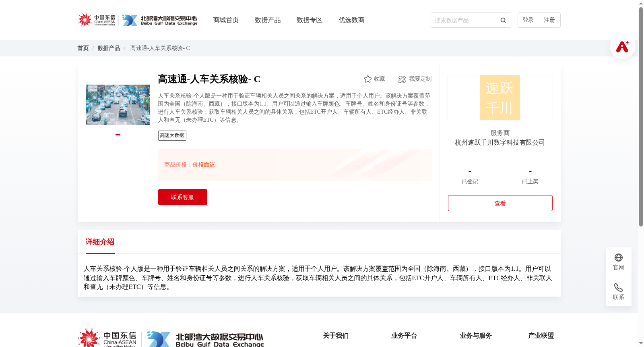Click the page vertical scrollbar

pos(641,117)
